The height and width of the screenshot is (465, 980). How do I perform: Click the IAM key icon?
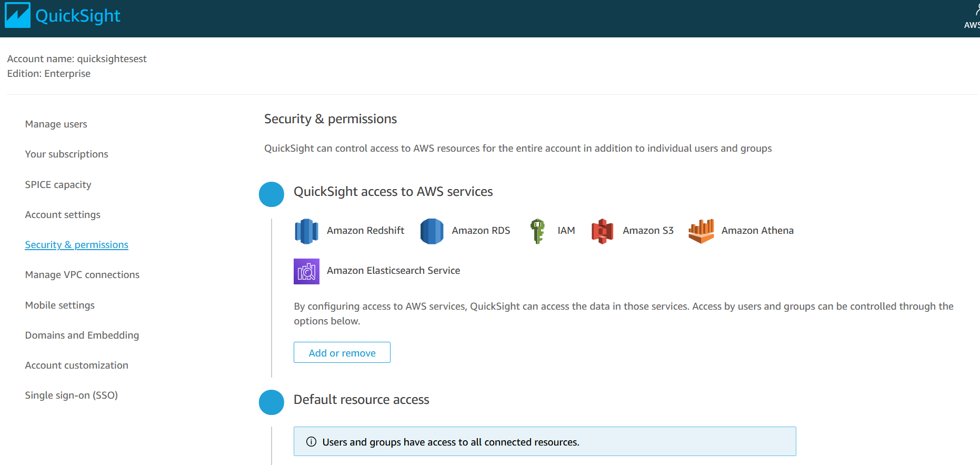click(537, 231)
